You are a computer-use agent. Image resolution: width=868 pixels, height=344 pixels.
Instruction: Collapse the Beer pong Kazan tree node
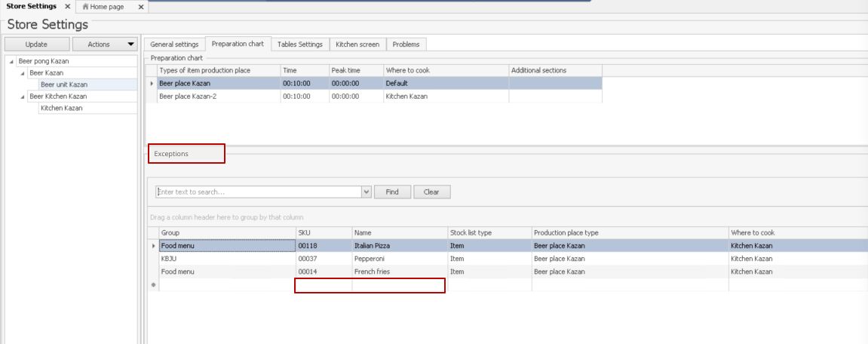[11, 61]
